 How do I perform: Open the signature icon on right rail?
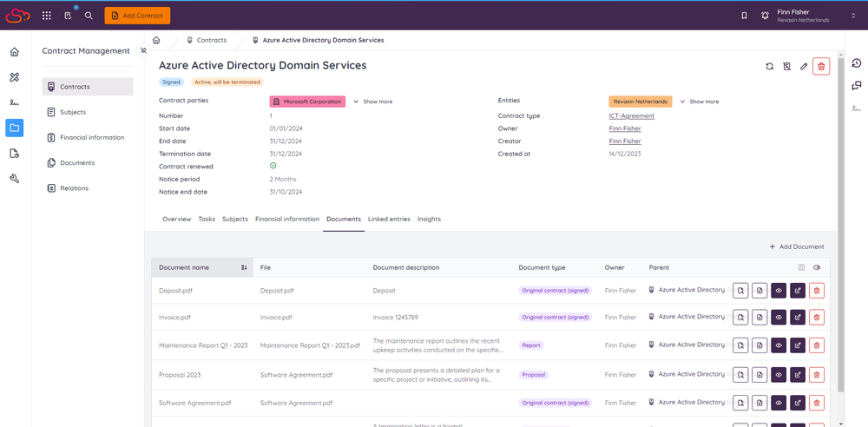[x=857, y=108]
